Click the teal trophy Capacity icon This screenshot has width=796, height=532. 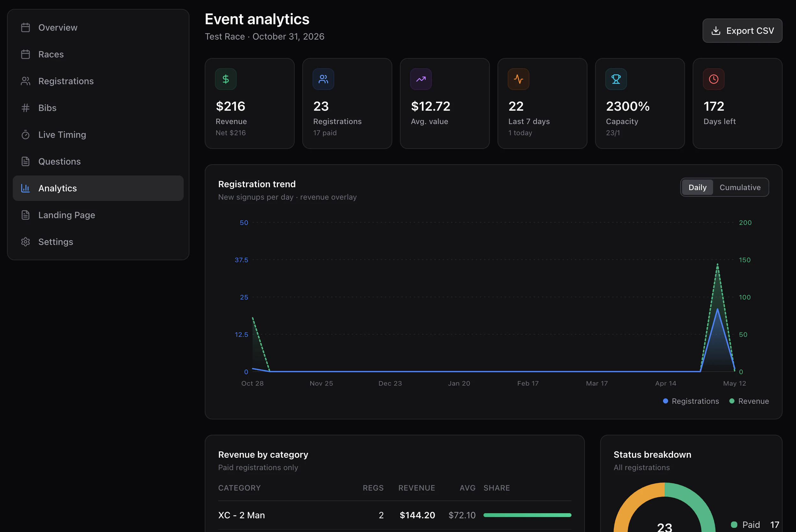pos(616,79)
